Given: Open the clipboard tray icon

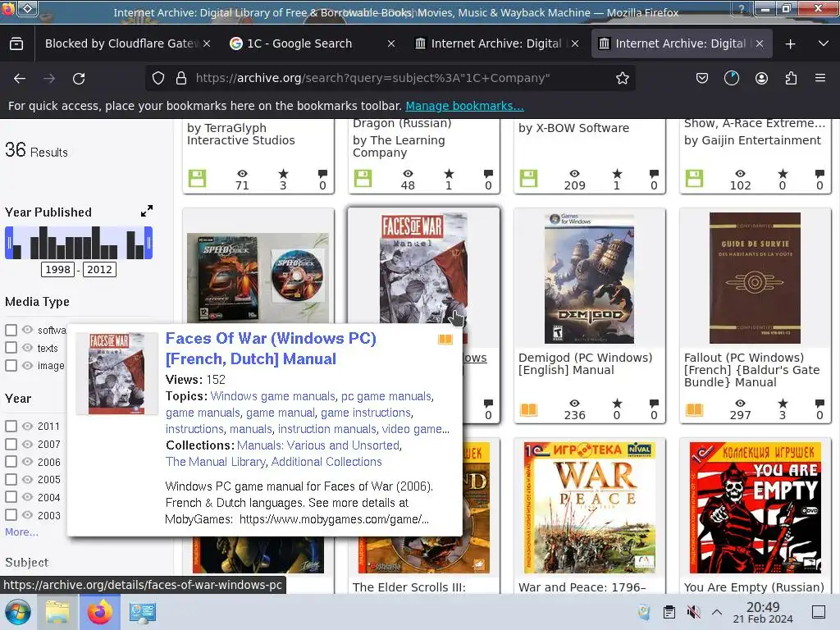Looking at the screenshot, I should pyautogui.click(x=669, y=612).
